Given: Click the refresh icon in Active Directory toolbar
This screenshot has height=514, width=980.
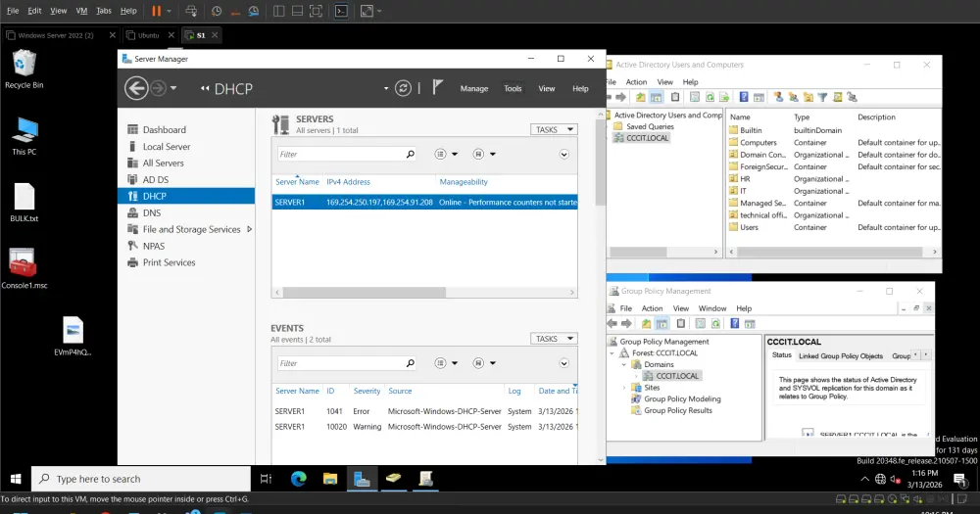Looking at the screenshot, I should [710, 98].
